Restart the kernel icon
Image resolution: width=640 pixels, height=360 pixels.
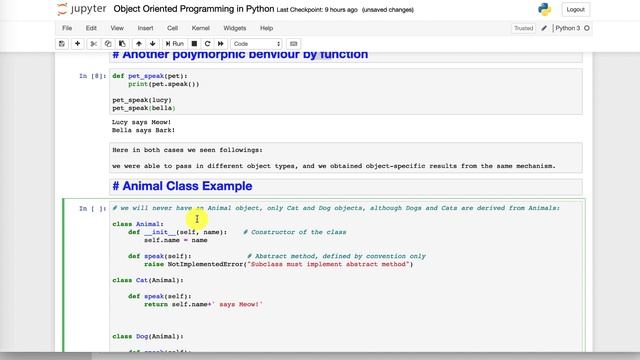pos(207,44)
